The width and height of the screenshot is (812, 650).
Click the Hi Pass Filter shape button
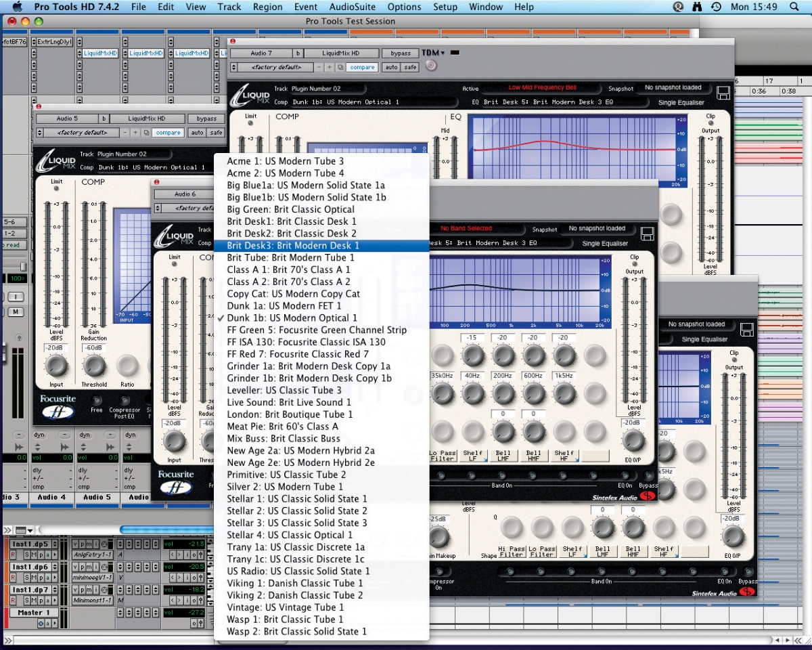tap(512, 552)
